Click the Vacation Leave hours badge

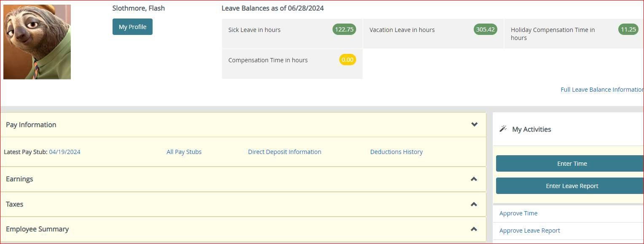485,29
